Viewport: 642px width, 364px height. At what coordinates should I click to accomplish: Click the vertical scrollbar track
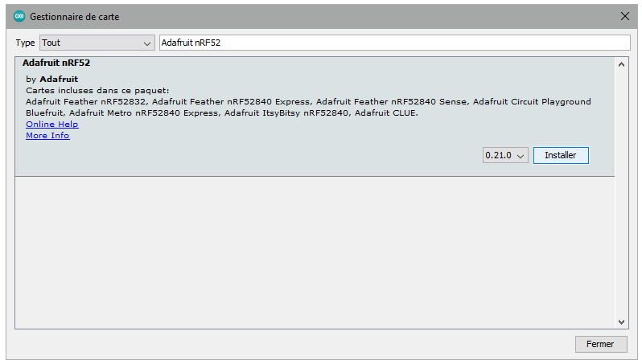(x=621, y=193)
